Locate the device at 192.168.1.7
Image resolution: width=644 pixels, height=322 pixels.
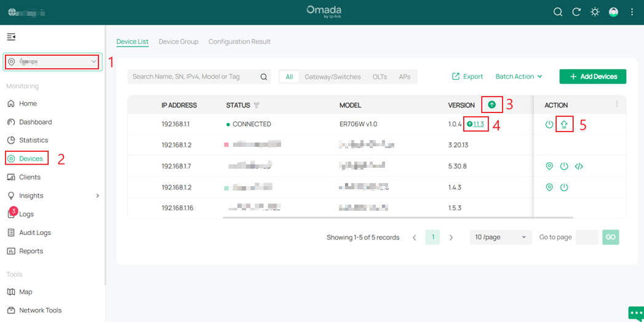[549, 166]
